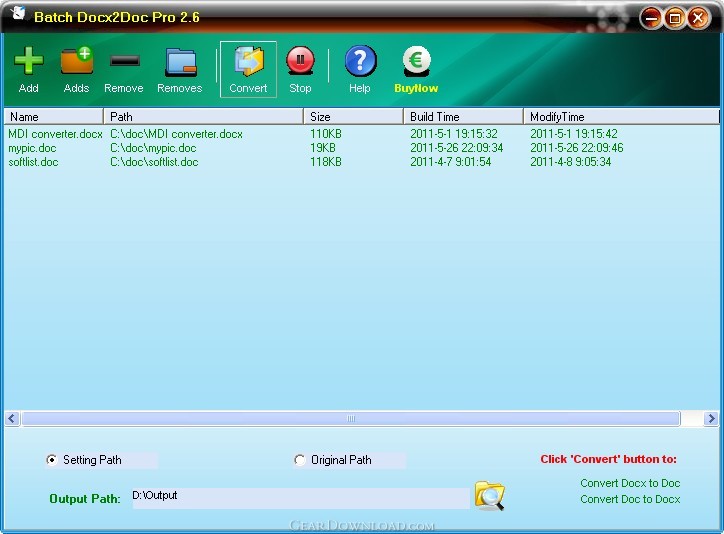Click the Convert Docx to Doc text

[x=630, y=483]
